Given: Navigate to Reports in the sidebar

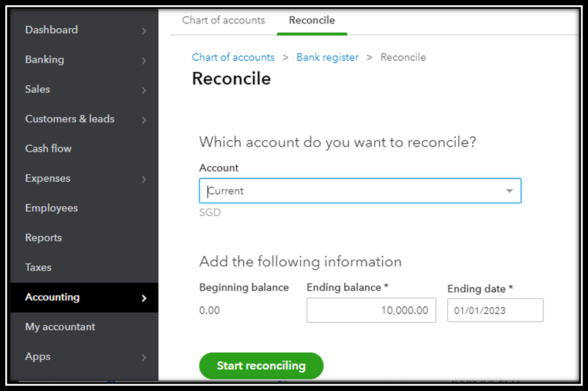Looking at the screenshot, I should click(43, 238).
